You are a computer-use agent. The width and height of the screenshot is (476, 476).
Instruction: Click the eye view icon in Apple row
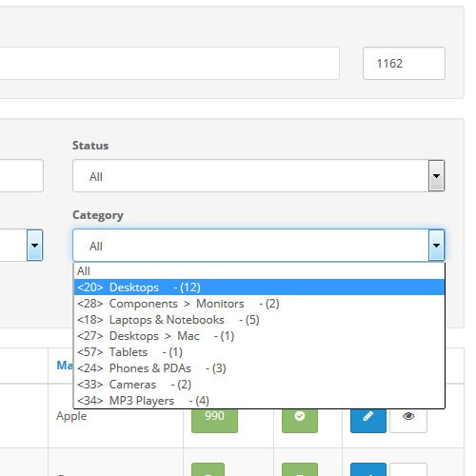tap(408, 420)
